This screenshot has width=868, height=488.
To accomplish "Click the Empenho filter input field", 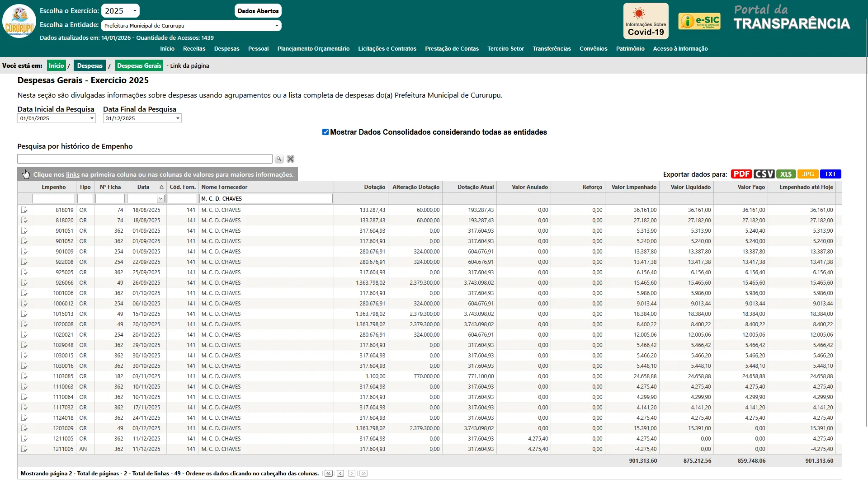I will [x=53, y=199].
